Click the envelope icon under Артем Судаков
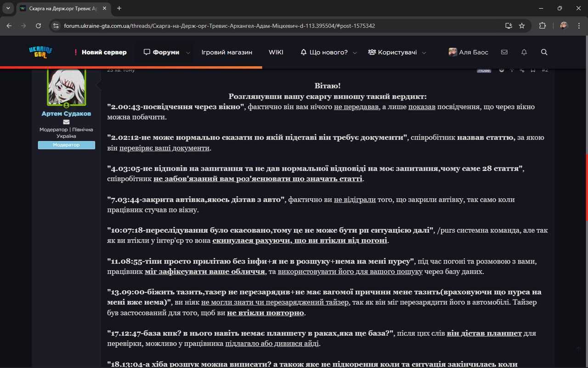 [66, 122]
